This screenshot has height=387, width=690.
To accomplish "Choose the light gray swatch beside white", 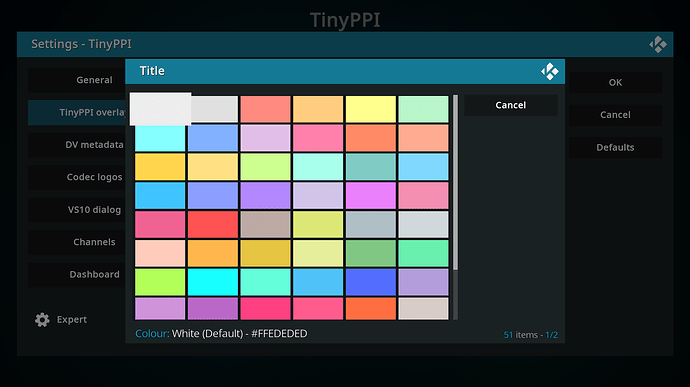I will pyautogui.click(x=215, y=109).
